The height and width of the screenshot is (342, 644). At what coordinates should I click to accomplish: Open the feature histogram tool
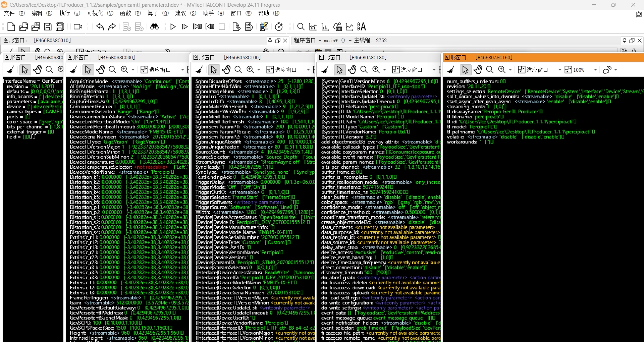pos(325,27)
